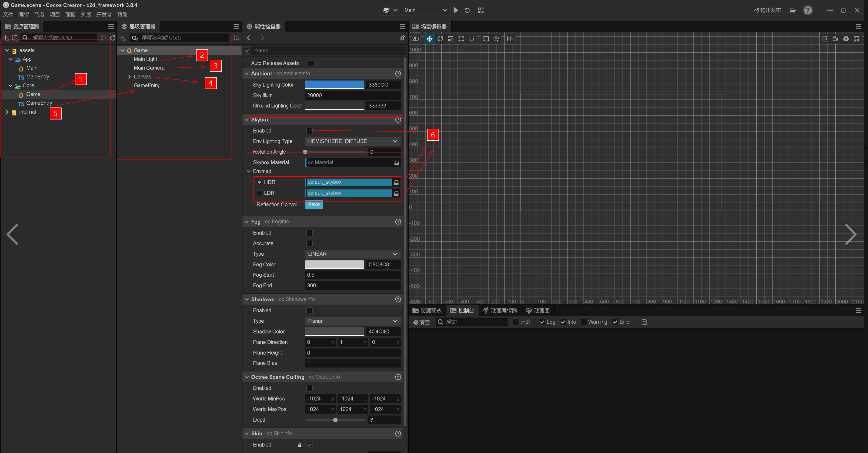Expand the internal folder

(x=7, y=112)
